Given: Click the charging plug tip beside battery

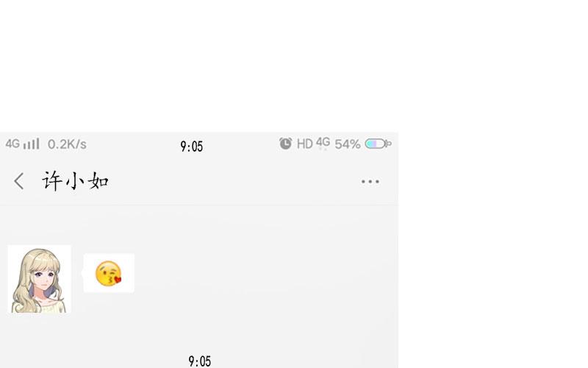Looking at the screenshot, I should [x=389, y=144].
